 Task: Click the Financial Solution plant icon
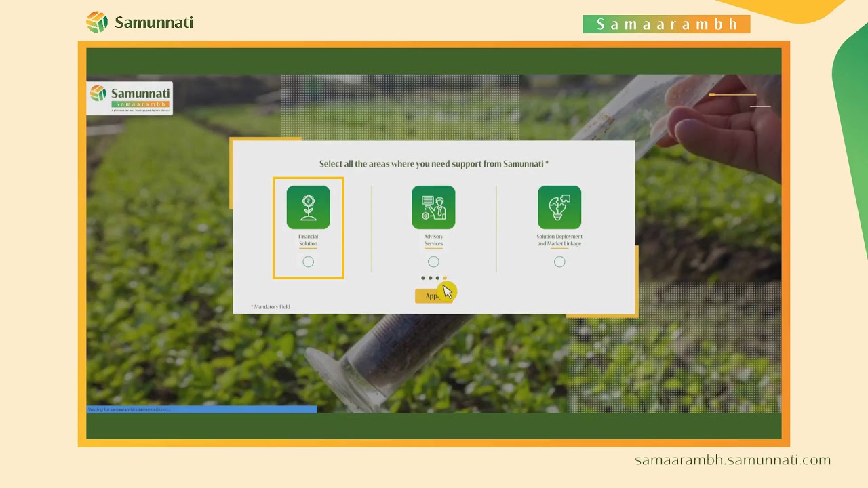tap(308, 207)
